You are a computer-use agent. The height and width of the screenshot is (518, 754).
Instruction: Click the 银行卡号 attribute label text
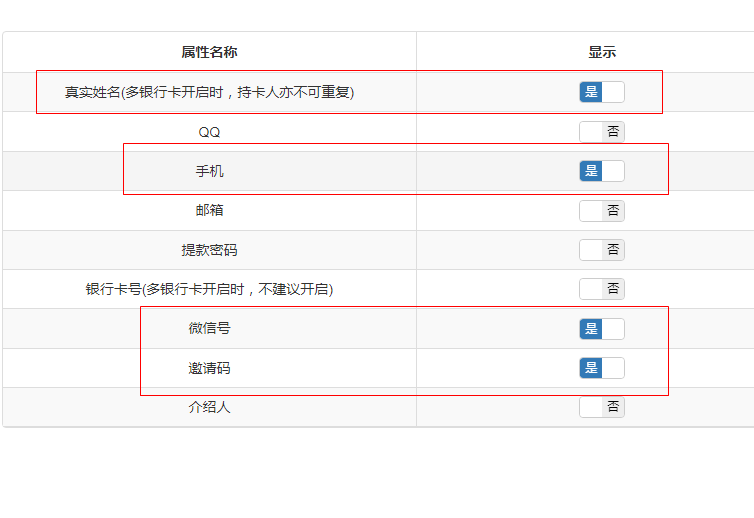coord(209,289)
